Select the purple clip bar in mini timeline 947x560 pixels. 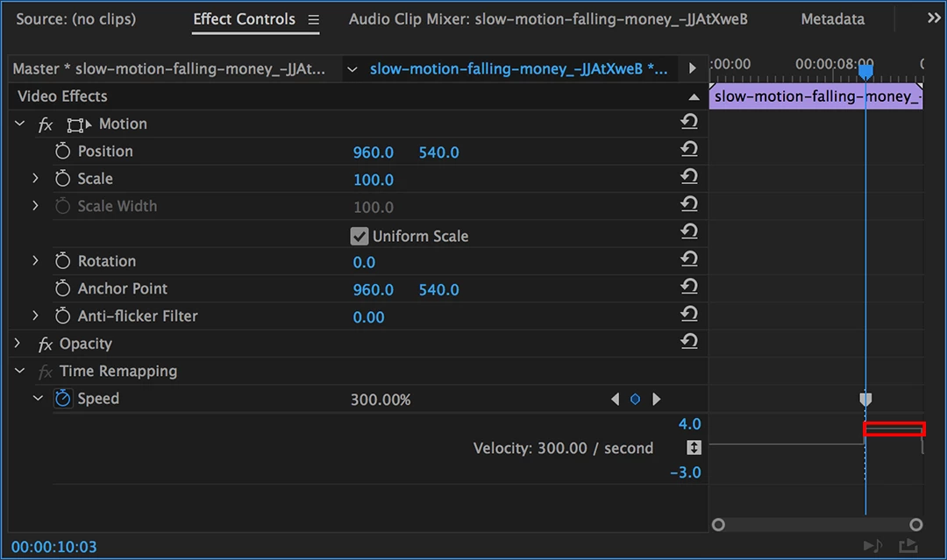pos(816,96)
